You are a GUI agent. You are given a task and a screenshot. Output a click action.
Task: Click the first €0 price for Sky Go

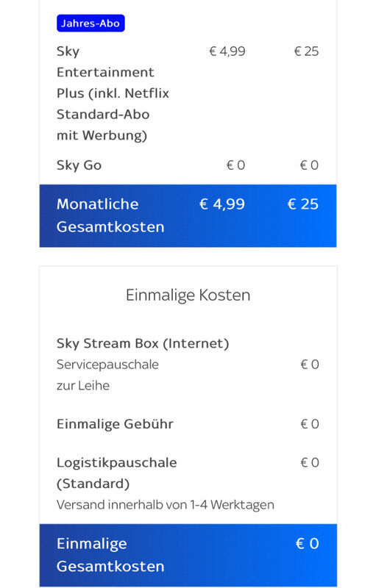point(235,165)
